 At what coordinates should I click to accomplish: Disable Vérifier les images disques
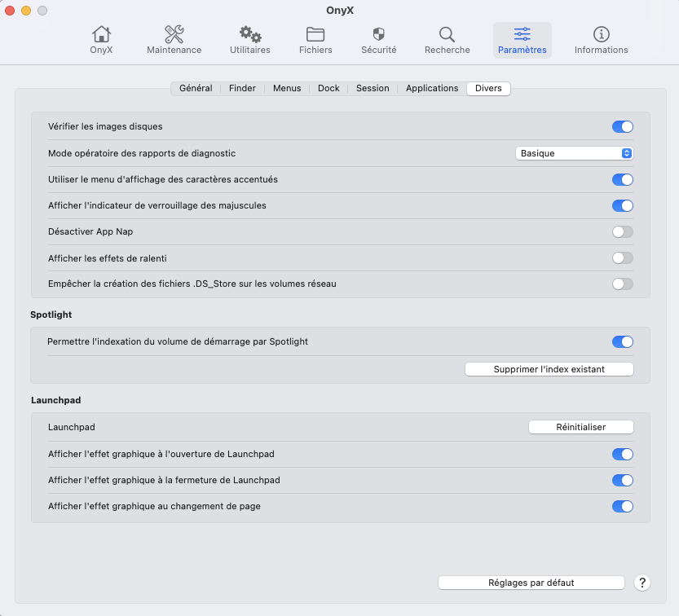(623, 127)
